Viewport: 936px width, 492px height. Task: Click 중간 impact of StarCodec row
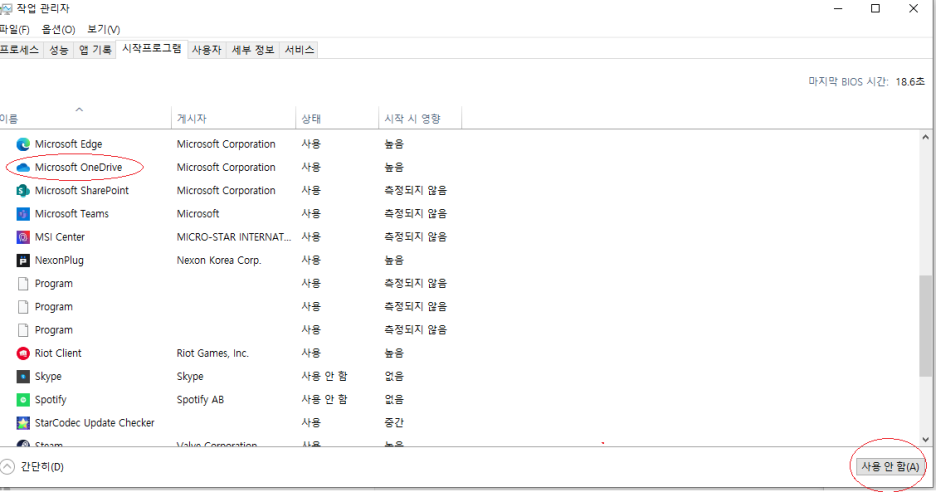click(x=394, y=423)
